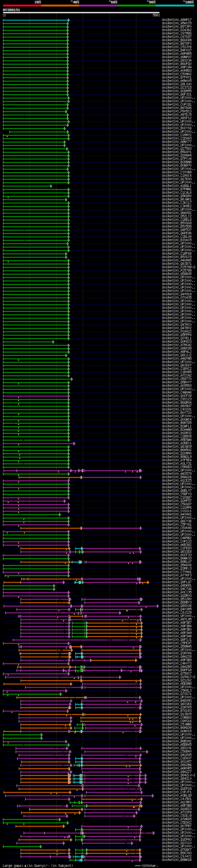Open hit UniRef100_A4S441
This screenshot has width=197, height=868.
pos(176,514)
